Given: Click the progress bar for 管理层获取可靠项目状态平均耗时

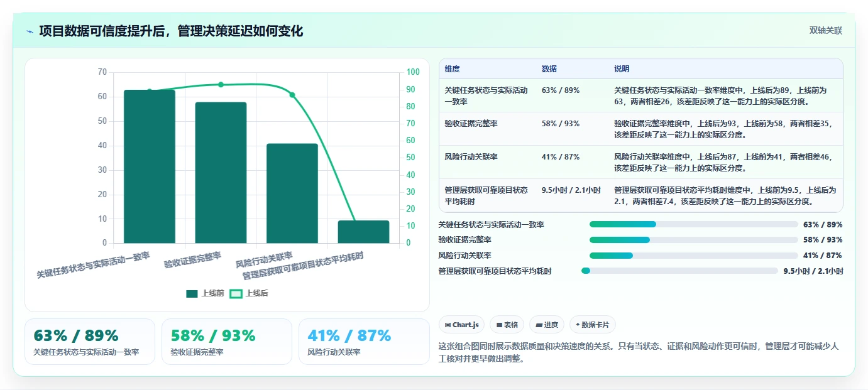Looking at the screenshot, I should [x=680, y=271].
